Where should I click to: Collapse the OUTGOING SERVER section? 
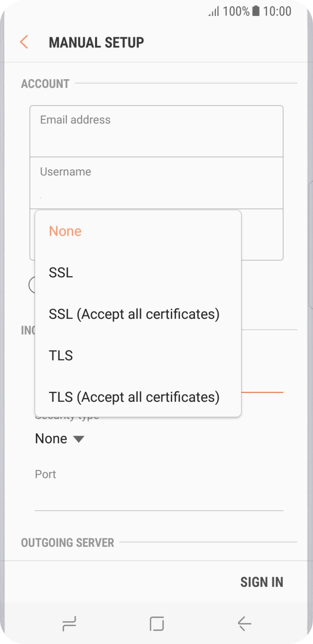point(67,542)
